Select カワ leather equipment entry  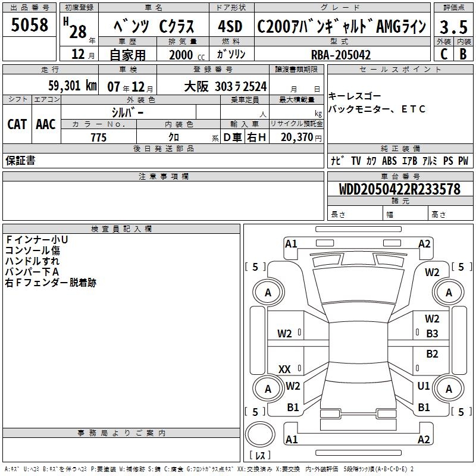[x=371, y=161]
